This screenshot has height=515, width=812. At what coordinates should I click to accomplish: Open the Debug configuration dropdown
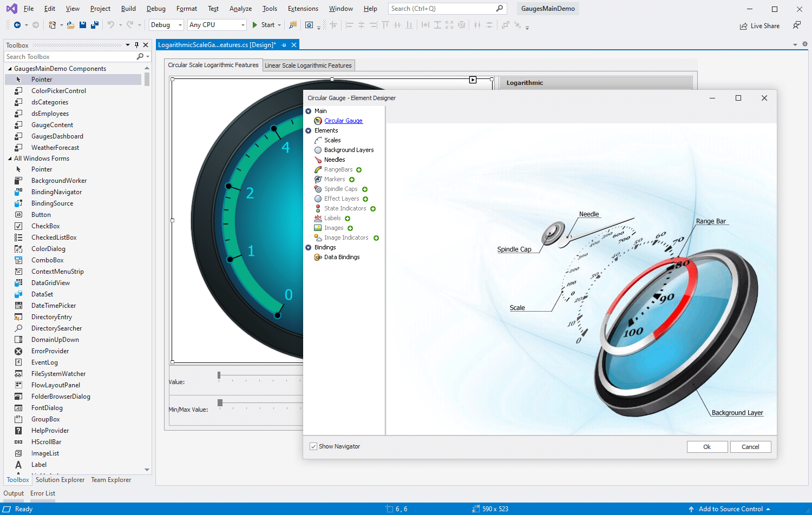179,25
